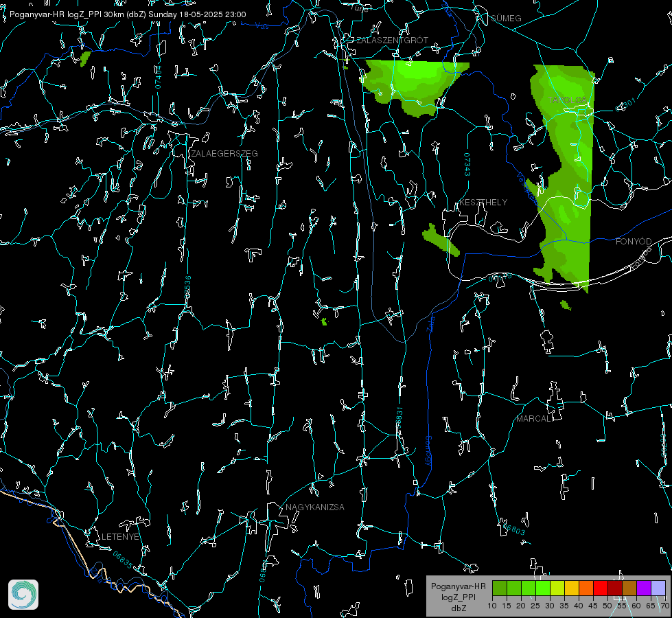Click the MARCALI city label
Image resolution: width=672 pixels, height=618 pixels.
click(x=535, y=419)
